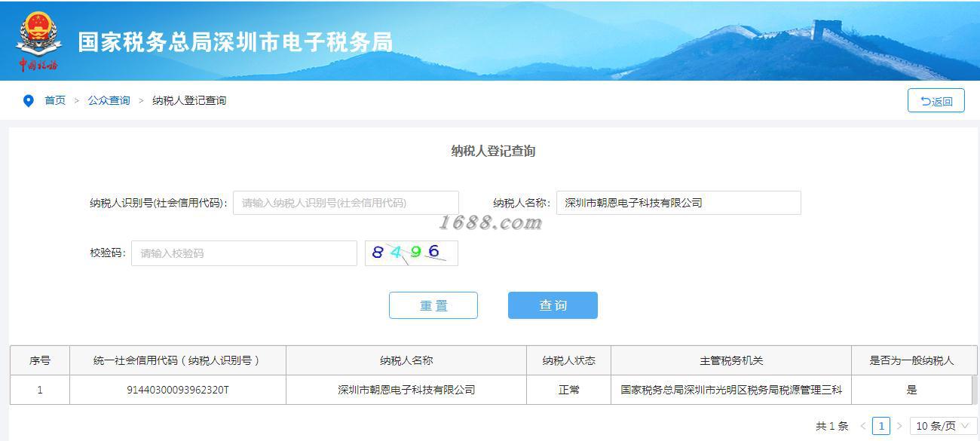Viewport: 980px width, 441px height.
Task: Click the 重置 reset button
Action: 433,305
